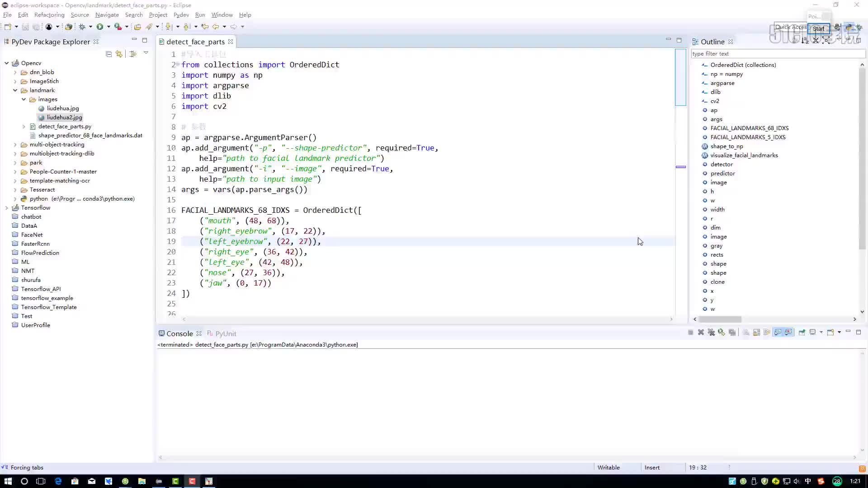The image size is (868, 488).
Task: Click the Debug bug toolbar icon
Action: [82, 27]
